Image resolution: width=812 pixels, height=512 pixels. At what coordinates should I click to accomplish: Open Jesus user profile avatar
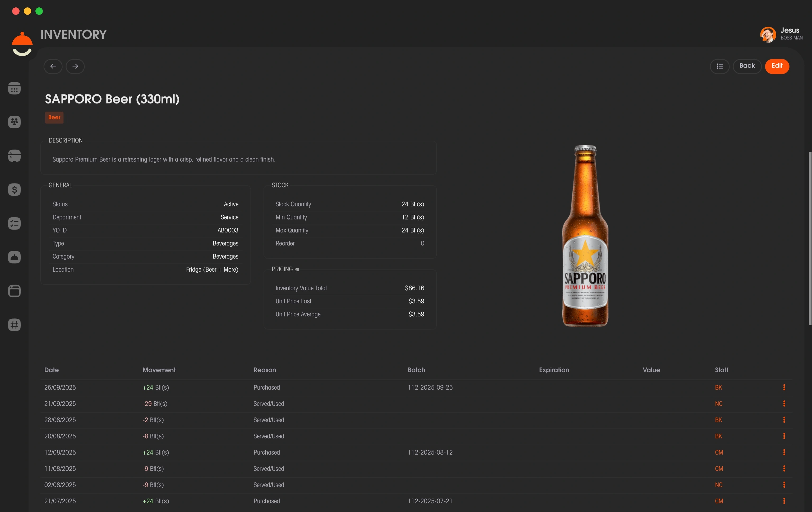768,34
